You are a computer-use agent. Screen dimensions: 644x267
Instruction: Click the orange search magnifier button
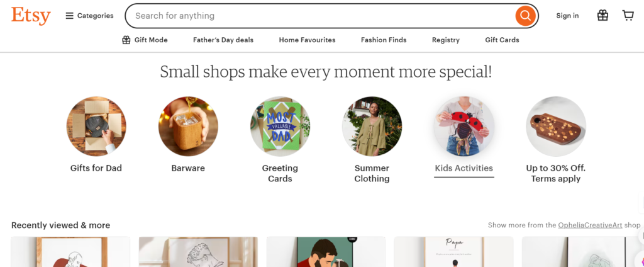coord(525,16)
